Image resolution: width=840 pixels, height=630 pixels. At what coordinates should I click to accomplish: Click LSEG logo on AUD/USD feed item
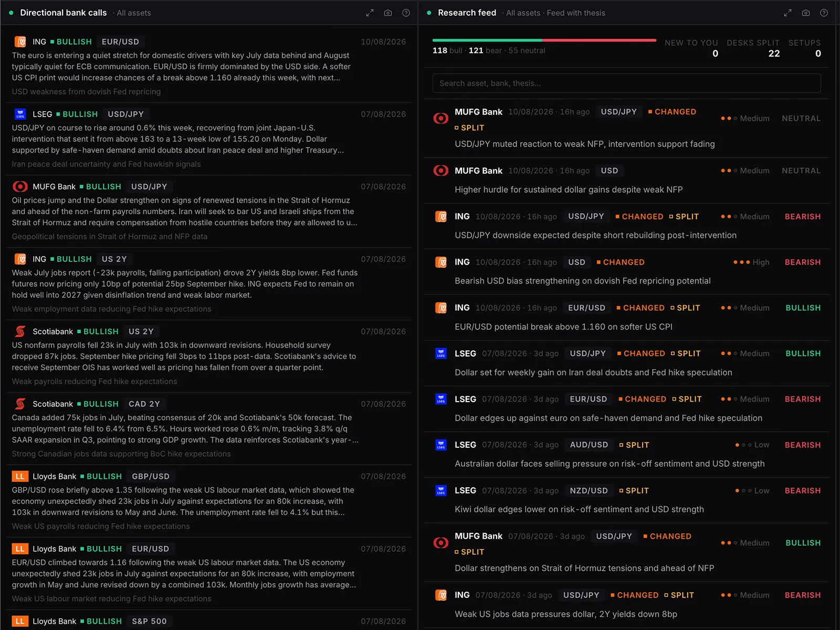coord(441,445)
